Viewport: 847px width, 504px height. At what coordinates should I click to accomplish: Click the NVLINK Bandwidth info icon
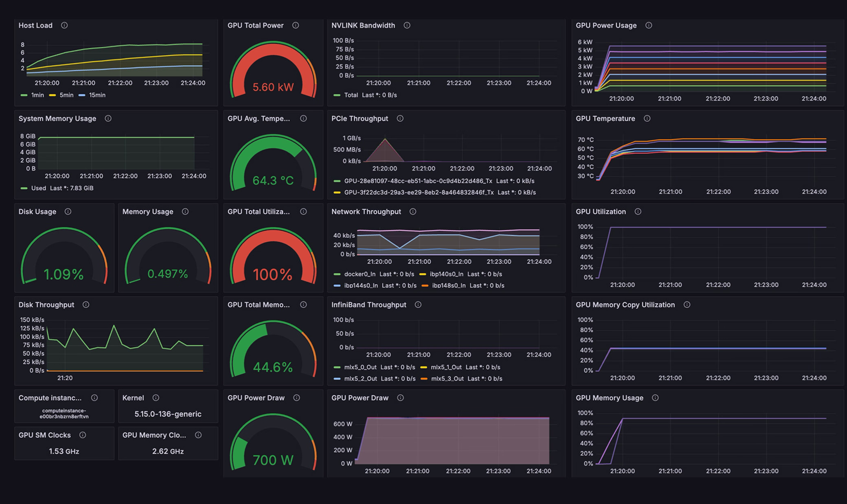[x=406, y=25]
